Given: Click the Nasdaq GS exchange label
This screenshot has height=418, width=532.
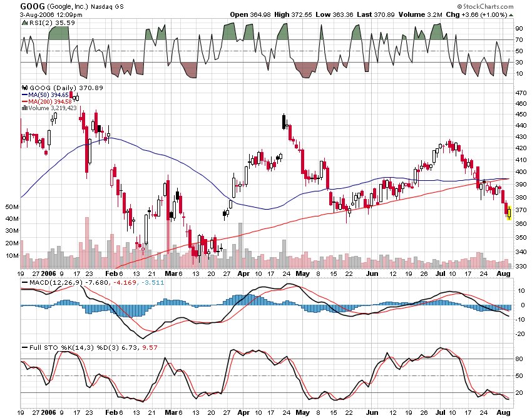Looking at the screenshot, I should coord(107,6).
